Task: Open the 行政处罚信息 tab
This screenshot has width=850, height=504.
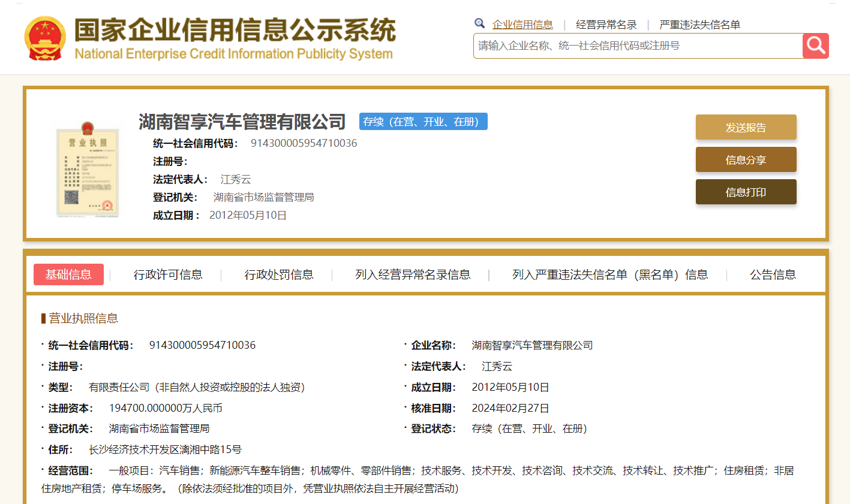Action: [279, 274]
